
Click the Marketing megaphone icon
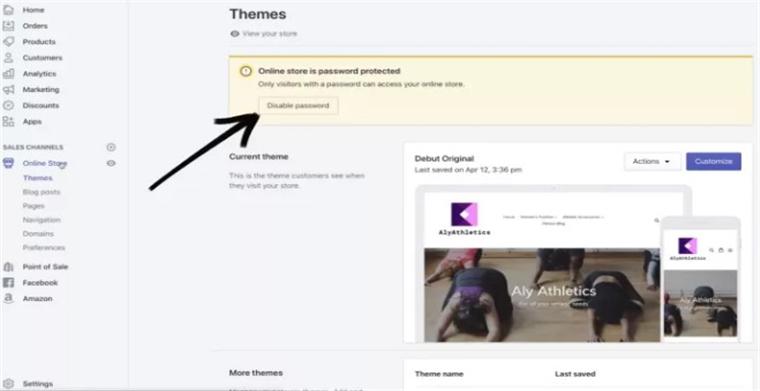pyautogui.click(x=8, y=90)
